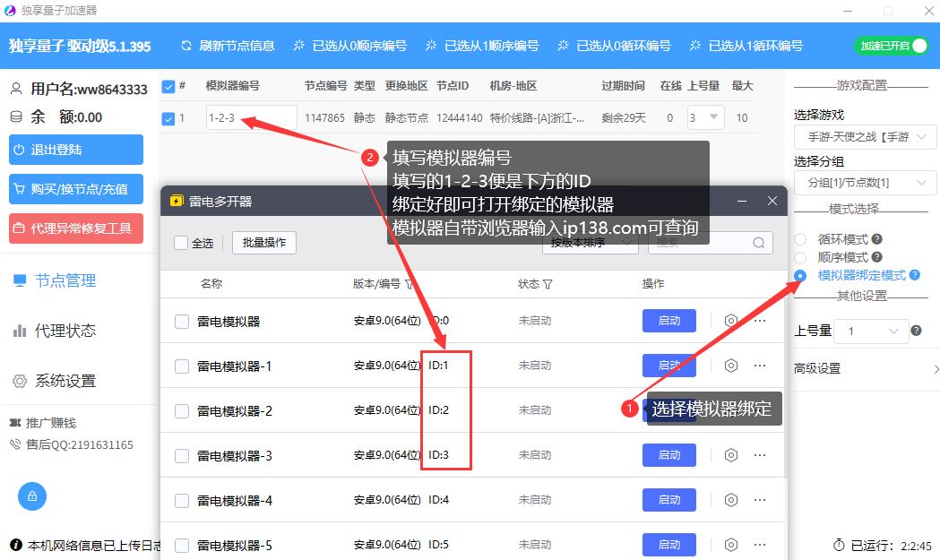Open the 按版本排序 sort dropdown

(591, 243)
